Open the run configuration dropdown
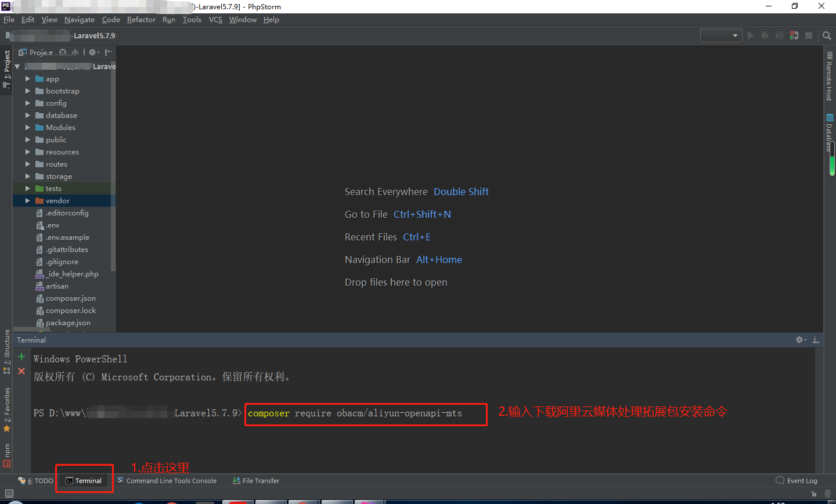The height and width of the screenshot is (504, 836). point(721,35)
